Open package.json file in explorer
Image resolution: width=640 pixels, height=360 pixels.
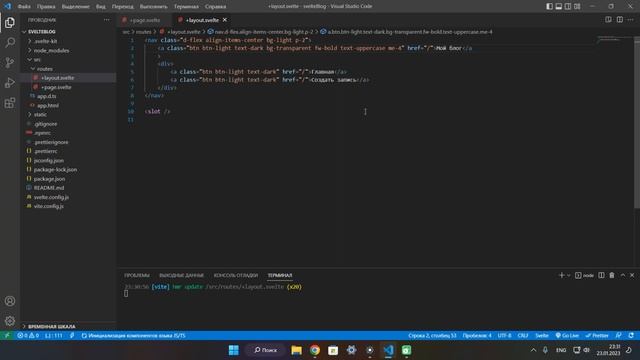[49, 179]
